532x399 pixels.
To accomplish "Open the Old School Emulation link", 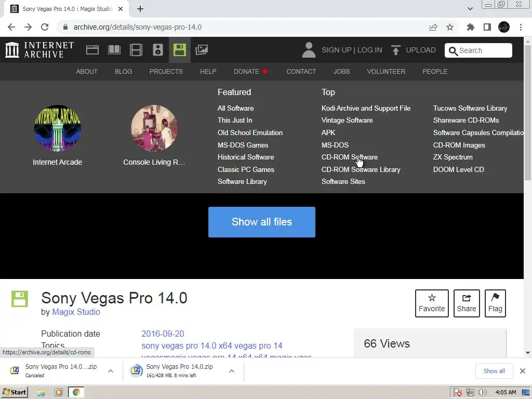I will 250,132.
